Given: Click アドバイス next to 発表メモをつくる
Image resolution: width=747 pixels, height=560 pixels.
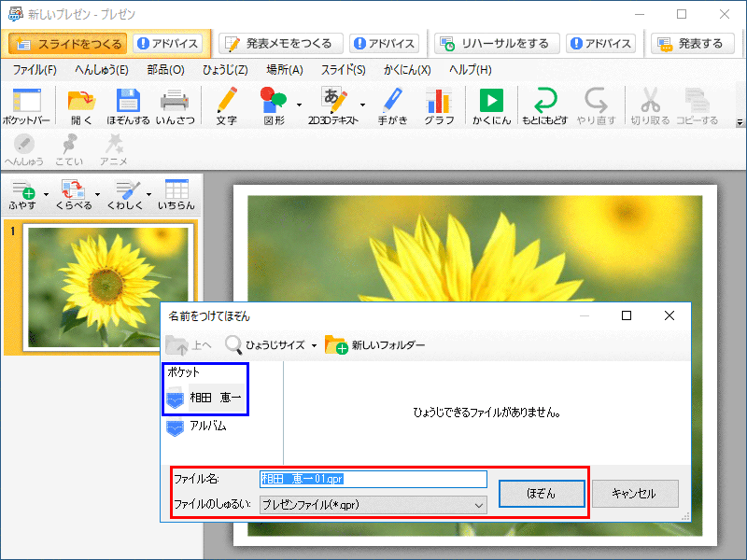Looking at the screenshot, I should pos(384,43).
